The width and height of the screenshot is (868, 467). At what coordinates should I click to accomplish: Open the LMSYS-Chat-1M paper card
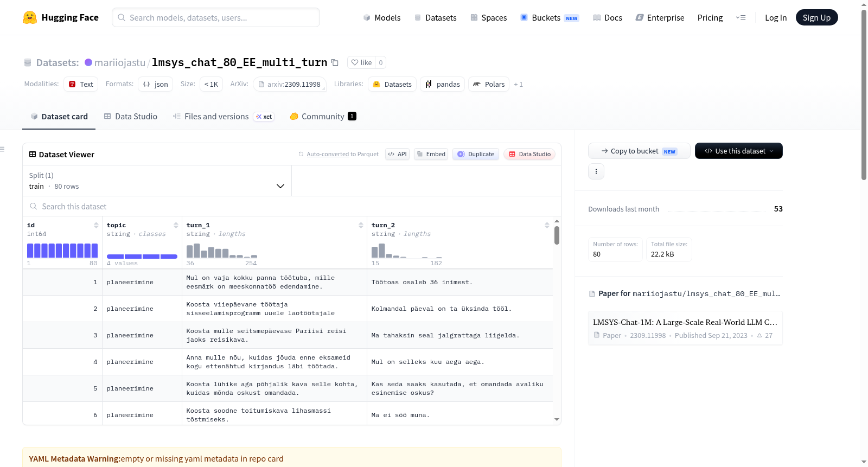(x=685, y=328)
